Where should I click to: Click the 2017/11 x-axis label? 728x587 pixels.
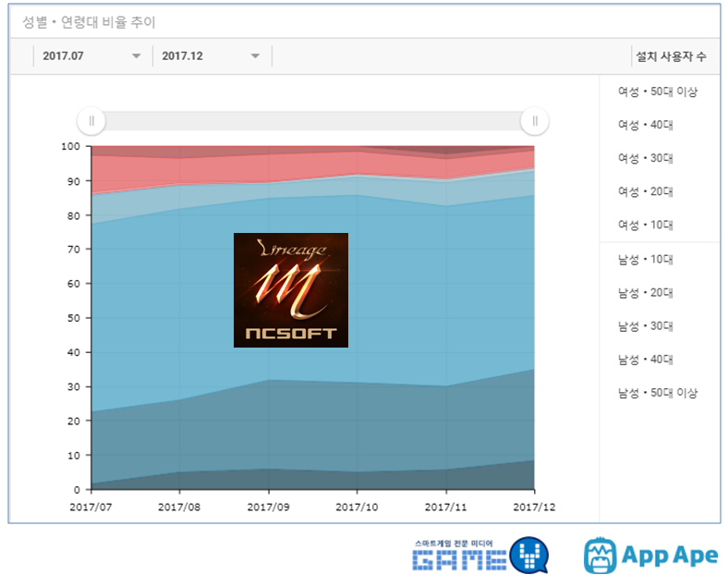445,508
